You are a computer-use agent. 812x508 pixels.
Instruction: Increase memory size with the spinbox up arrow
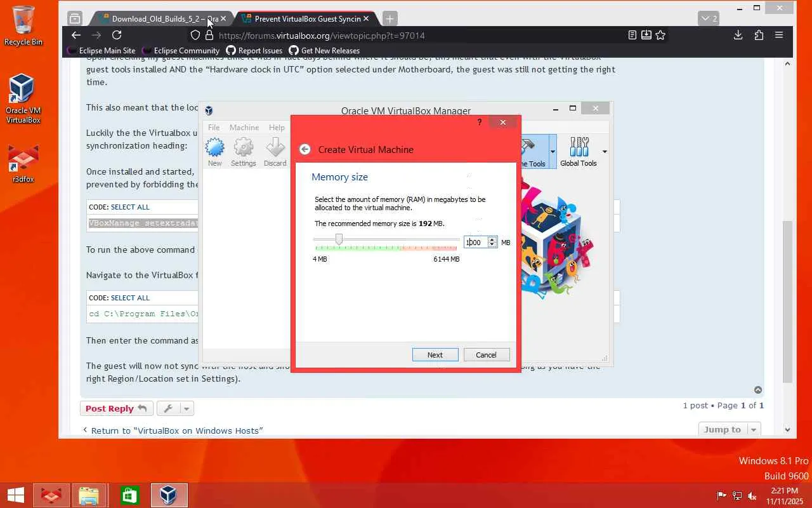click(492, 239)
